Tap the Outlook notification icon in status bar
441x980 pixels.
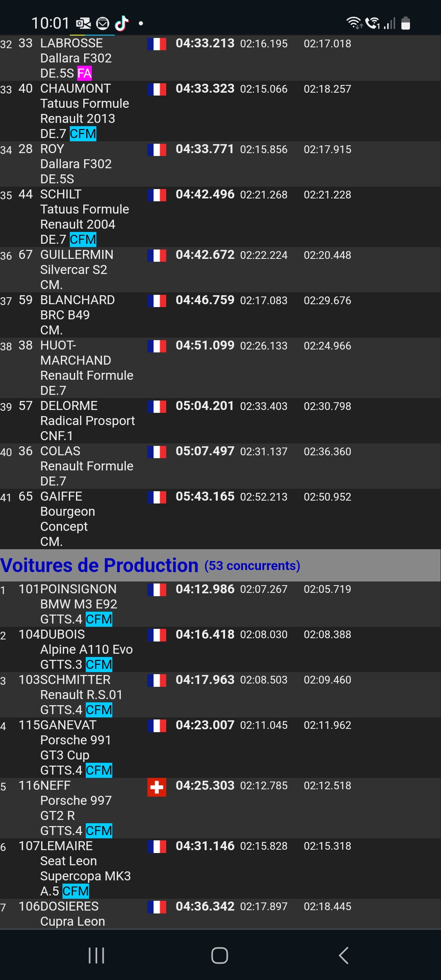pos(83,23)
